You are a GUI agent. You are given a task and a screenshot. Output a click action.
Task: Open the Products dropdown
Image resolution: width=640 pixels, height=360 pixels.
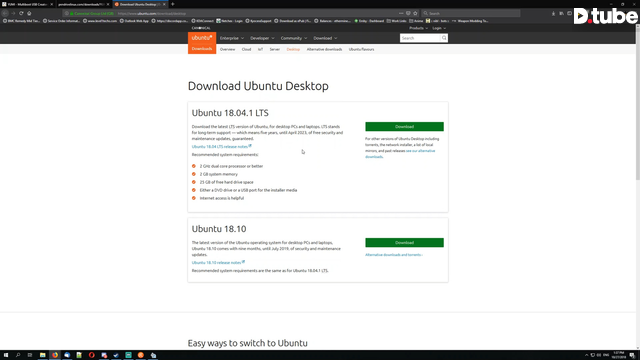[x=418, y=28]
